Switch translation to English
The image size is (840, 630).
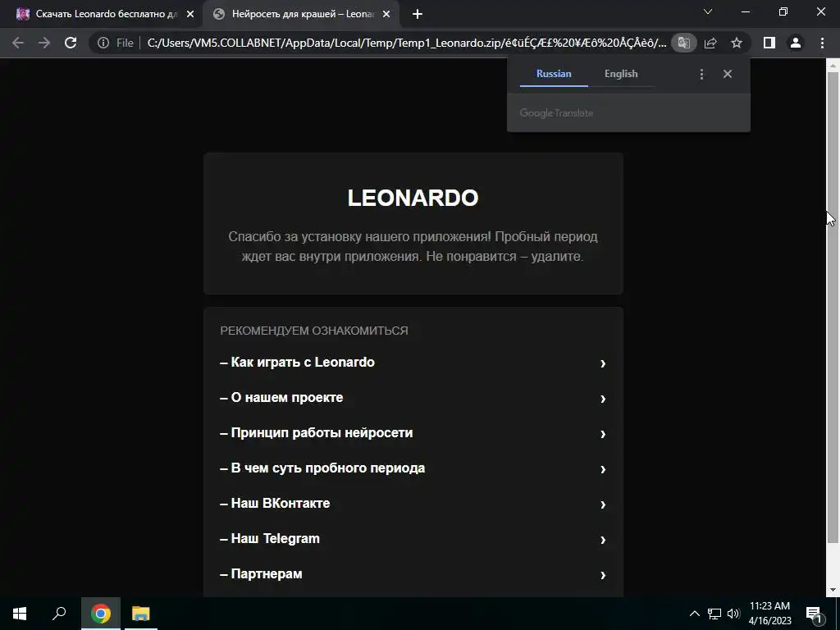click(621, 74)
